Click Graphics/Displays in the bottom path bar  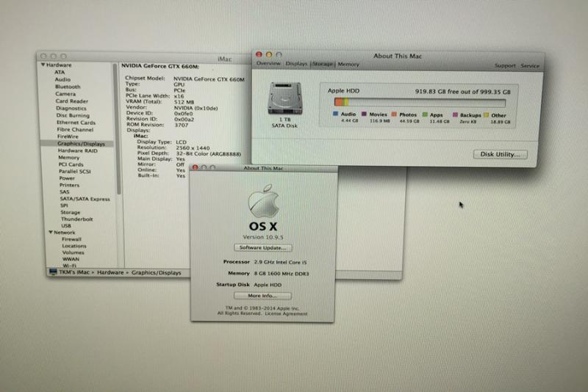(157, 272)
